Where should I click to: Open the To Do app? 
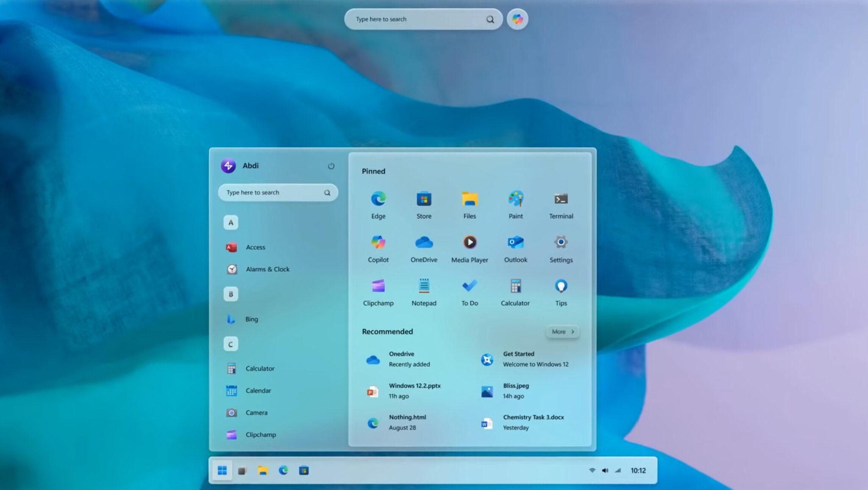[469, 286]
